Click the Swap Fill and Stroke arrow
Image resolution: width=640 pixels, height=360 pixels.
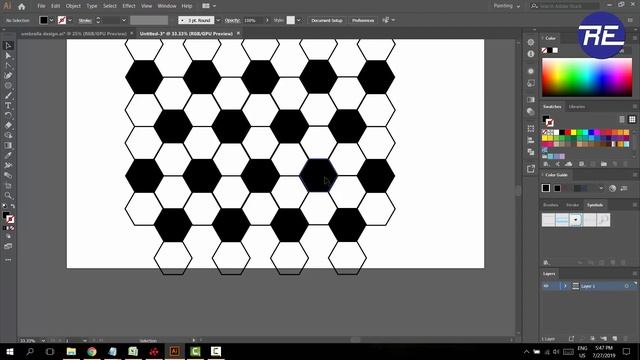(13, 206)
